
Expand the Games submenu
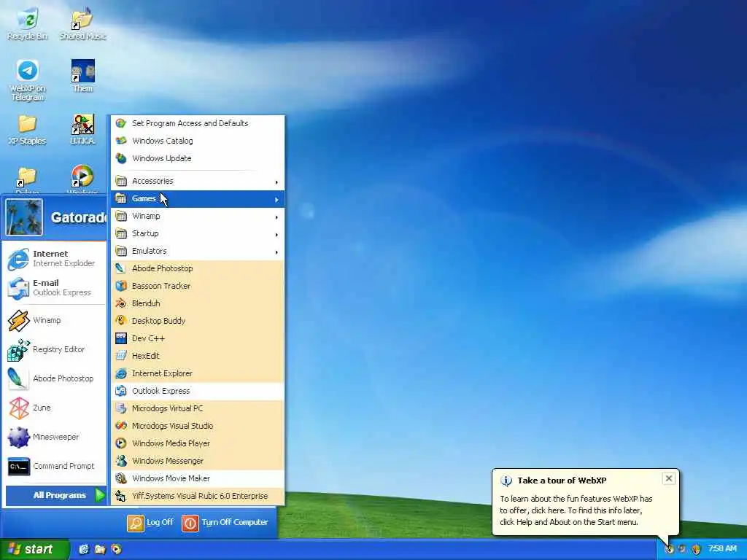tap(198, 198)
